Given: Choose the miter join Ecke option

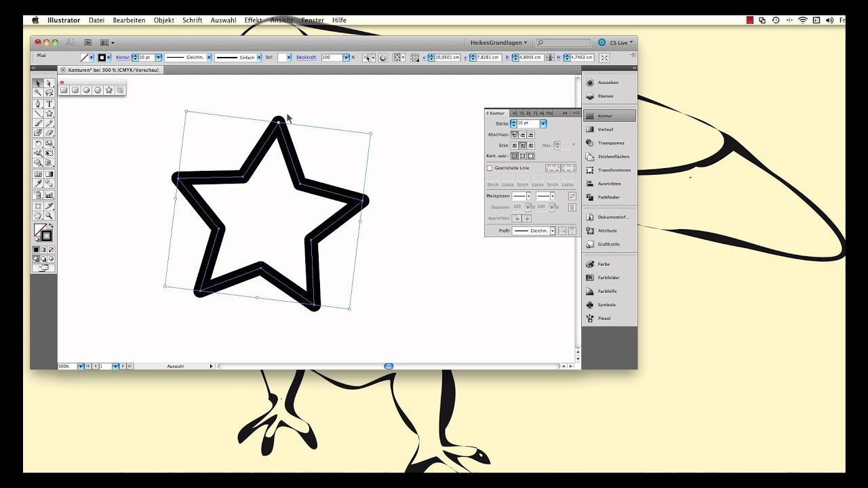Looking at the screenshot, I should pyautogui.click(x=514, y=145).
